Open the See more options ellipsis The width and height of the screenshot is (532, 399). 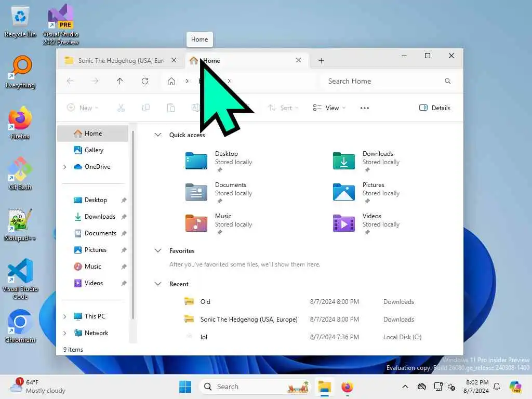pyautogui.click(x=365, y=108)
